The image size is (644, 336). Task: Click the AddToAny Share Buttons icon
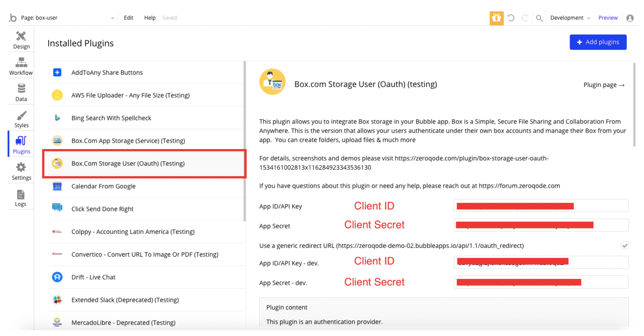tap(57, 72)
